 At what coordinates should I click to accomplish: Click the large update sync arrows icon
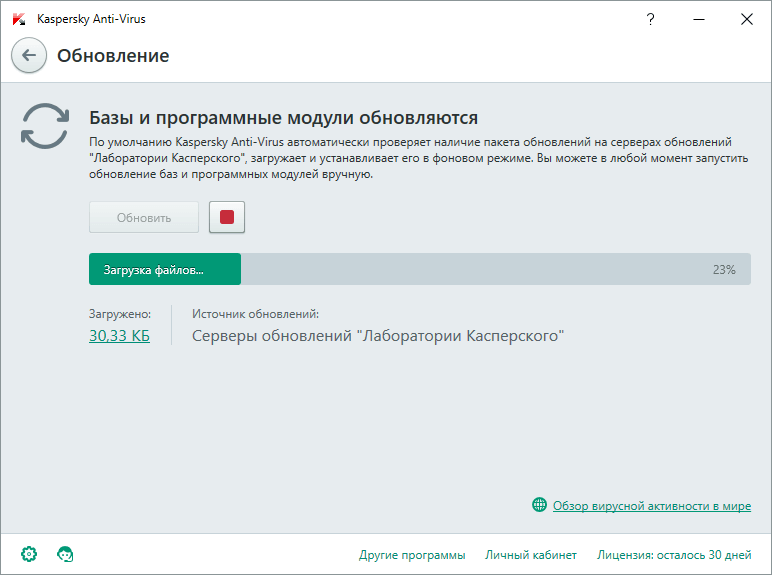(x=45, y=126)
